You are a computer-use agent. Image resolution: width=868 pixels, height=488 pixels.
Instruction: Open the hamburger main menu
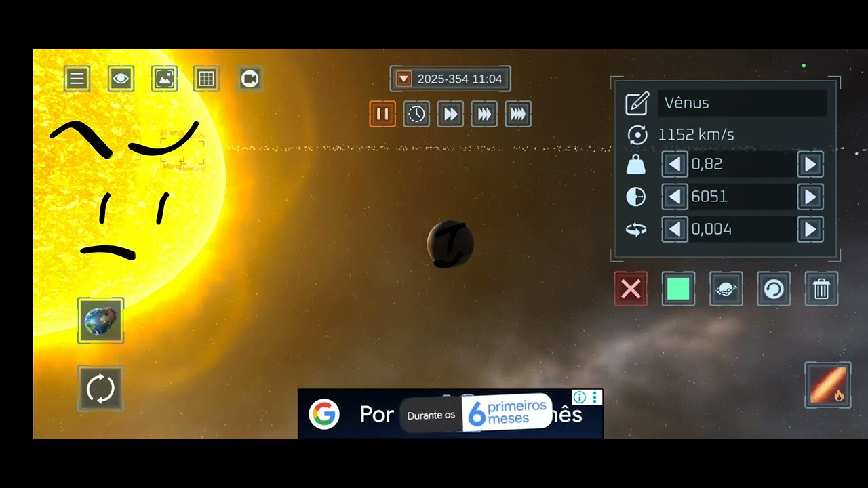77,79
